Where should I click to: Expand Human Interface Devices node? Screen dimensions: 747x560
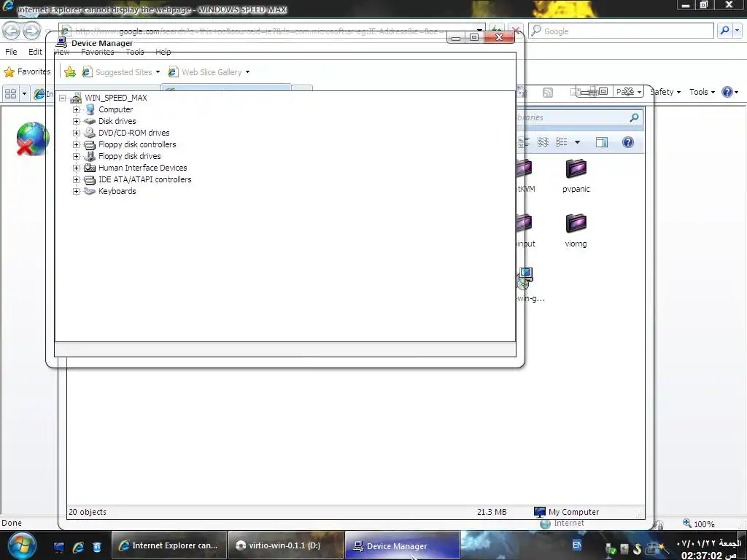(76, 168)
